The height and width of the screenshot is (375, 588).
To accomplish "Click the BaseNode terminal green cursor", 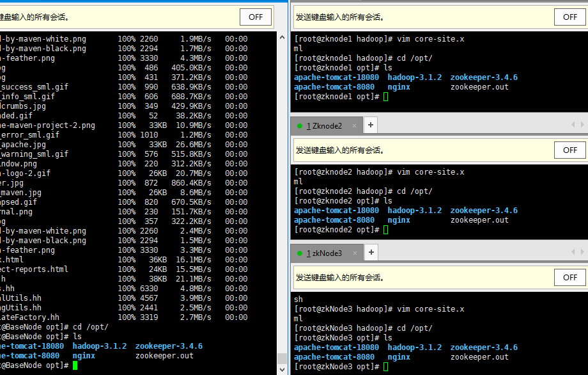I will coord(75,365).
